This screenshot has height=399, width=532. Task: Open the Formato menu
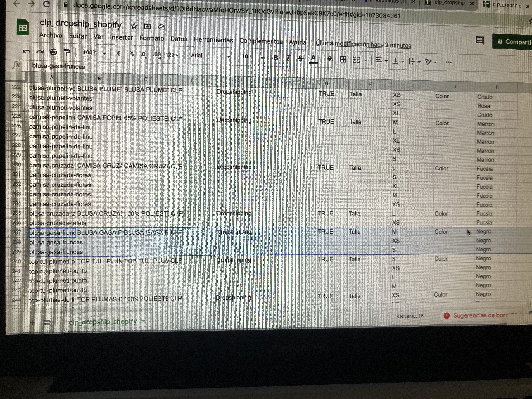pos(151,38)
